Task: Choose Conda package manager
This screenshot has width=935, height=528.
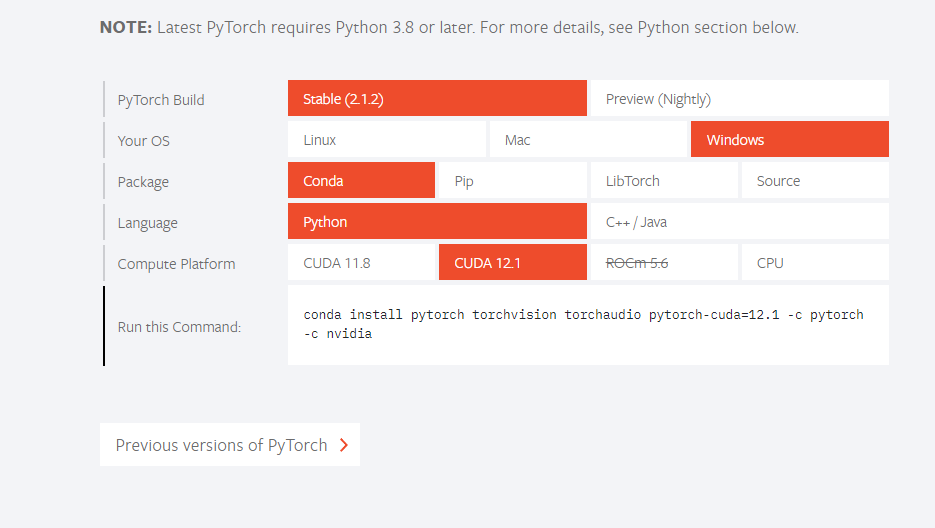Action: point(361,181)
